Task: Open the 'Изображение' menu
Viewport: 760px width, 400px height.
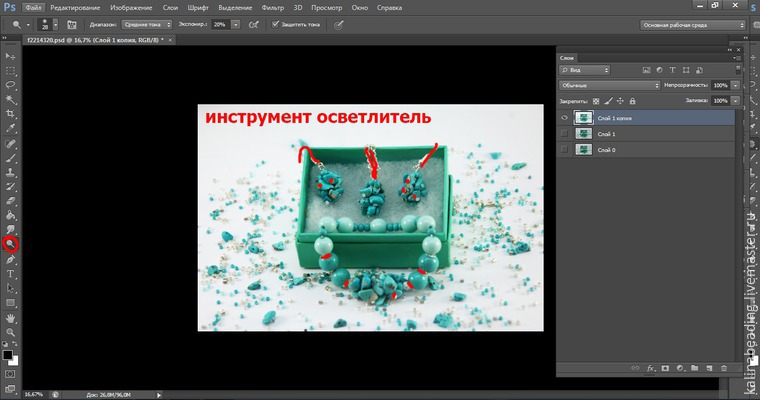Action: pos(131,8)
